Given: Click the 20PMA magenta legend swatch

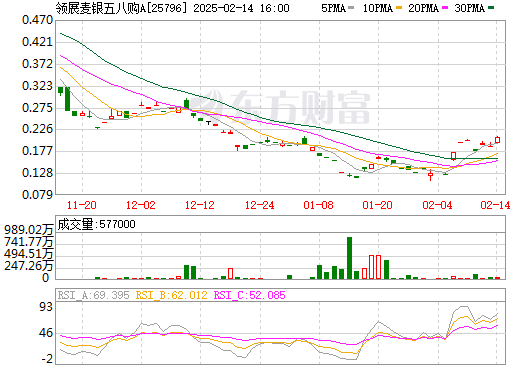Looking at the screenshot, I should click(445, 8).
